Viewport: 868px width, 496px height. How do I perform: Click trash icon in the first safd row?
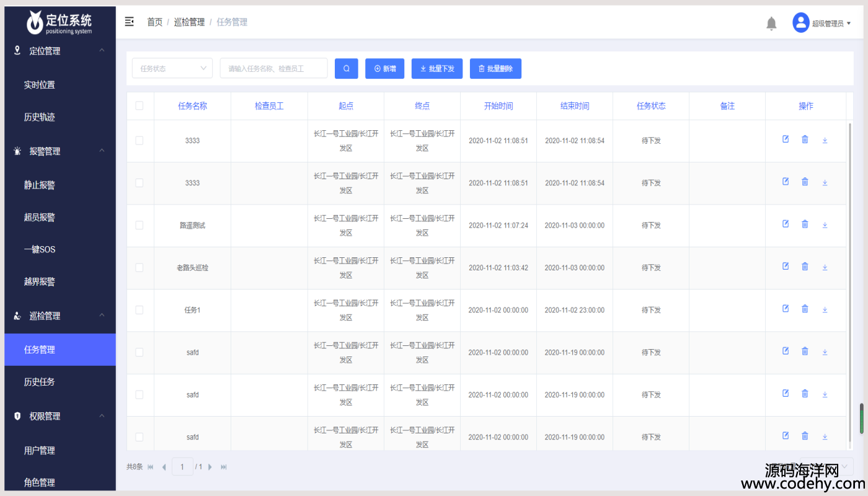click(x=805, y=351)
